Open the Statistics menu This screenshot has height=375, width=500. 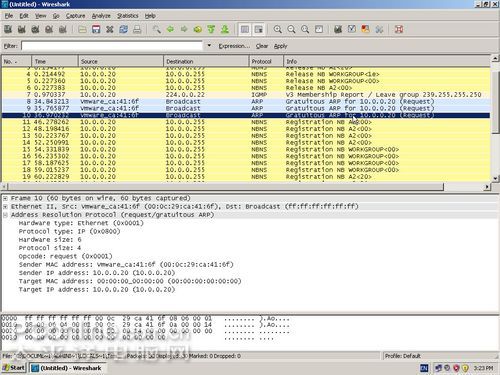tap(128, 16)
